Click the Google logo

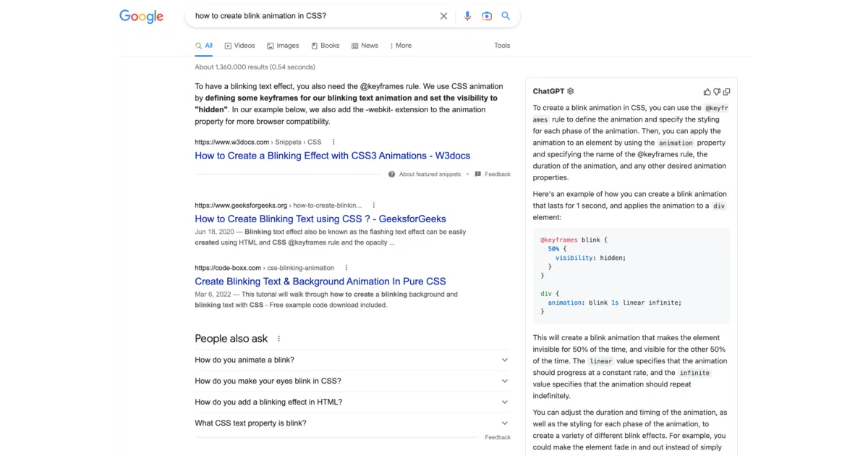(142, 17)
